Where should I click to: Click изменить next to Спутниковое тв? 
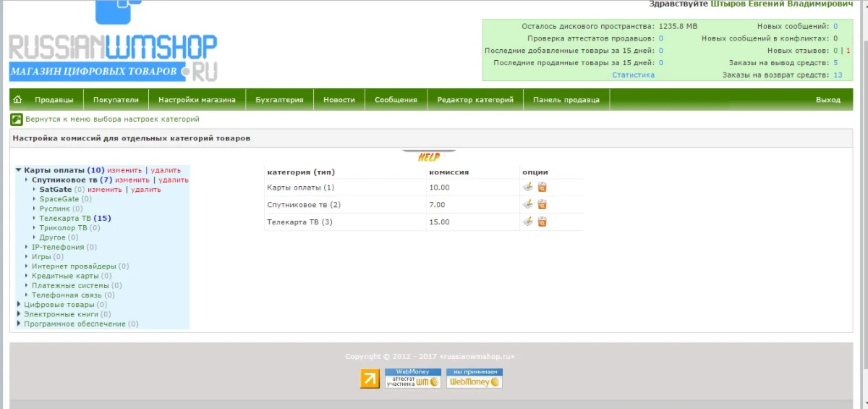pos(132,180)
